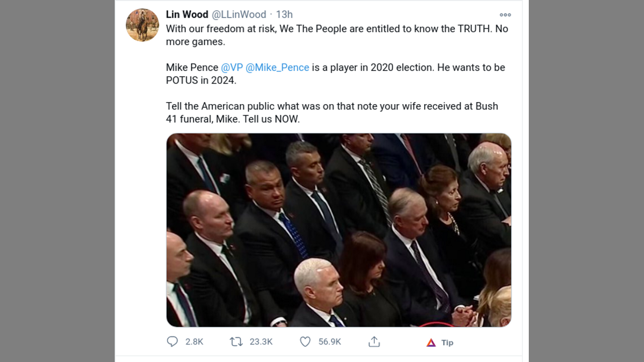
Task: Follow the @VP mention link
Action: pos(232,67)
